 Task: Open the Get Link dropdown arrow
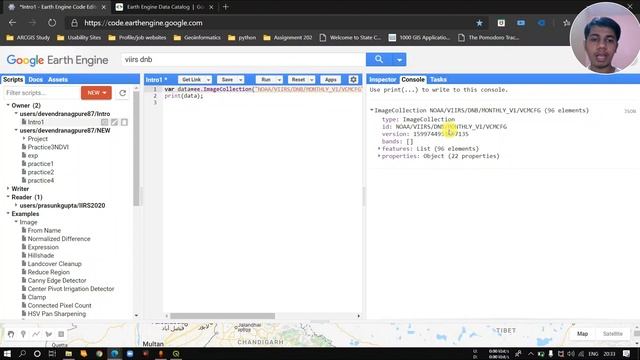tap(208, 80)
